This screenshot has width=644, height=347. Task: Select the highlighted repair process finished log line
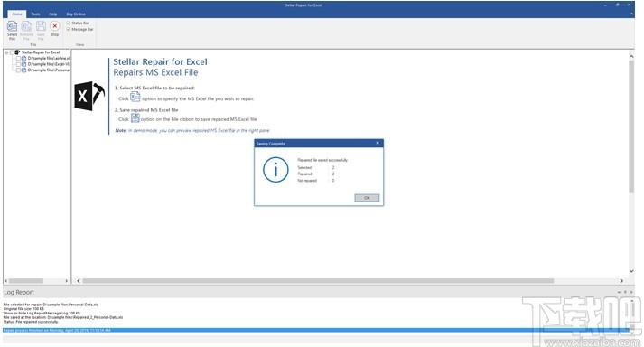[315, 330]
